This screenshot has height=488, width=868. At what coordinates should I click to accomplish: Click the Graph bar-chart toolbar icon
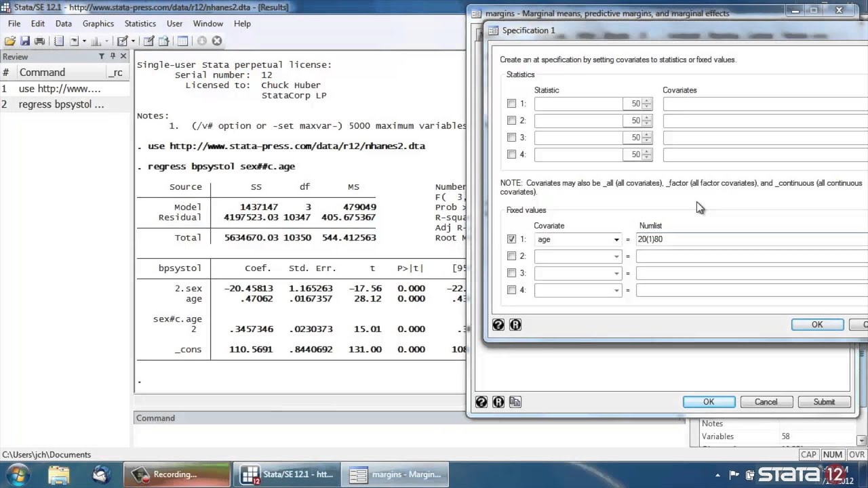pyautogui.click(x=96, y=41)
